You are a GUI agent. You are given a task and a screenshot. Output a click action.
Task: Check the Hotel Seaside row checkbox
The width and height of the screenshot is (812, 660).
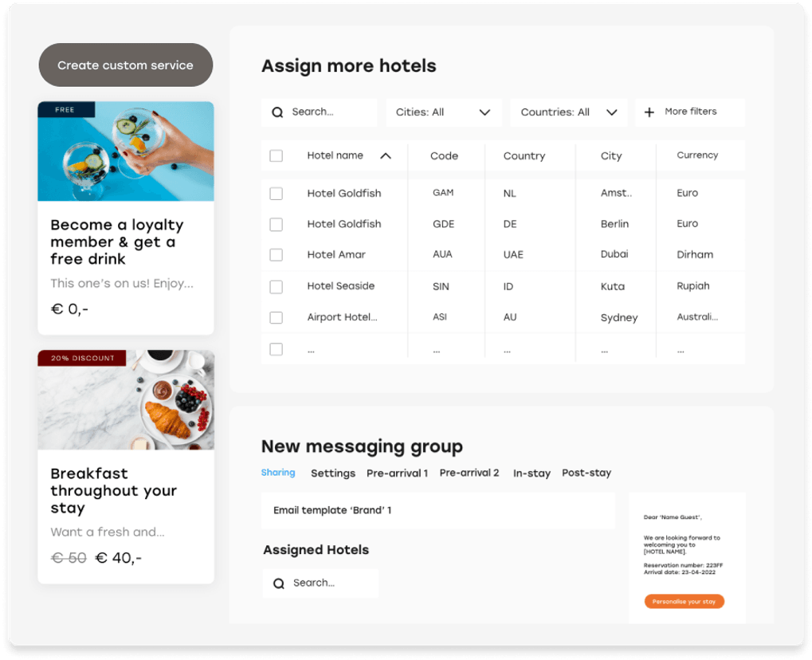(x=276, y=286)
